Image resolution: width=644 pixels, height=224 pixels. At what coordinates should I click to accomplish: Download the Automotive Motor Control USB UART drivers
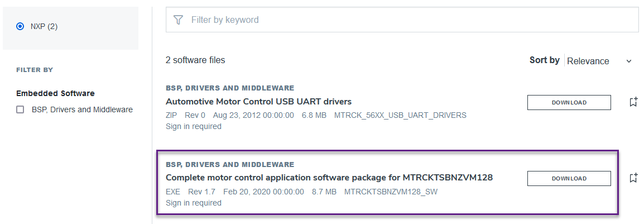coord(569,102)
